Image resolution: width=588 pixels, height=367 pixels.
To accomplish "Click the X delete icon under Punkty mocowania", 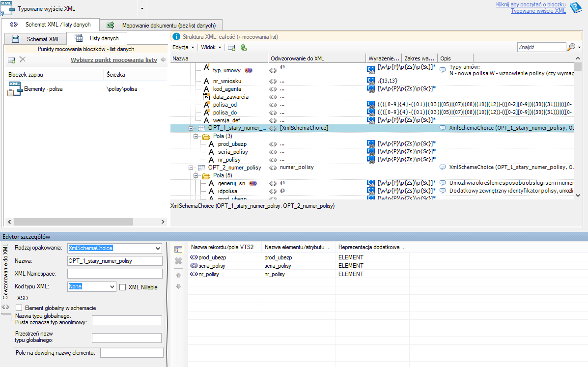I will 23,59.
